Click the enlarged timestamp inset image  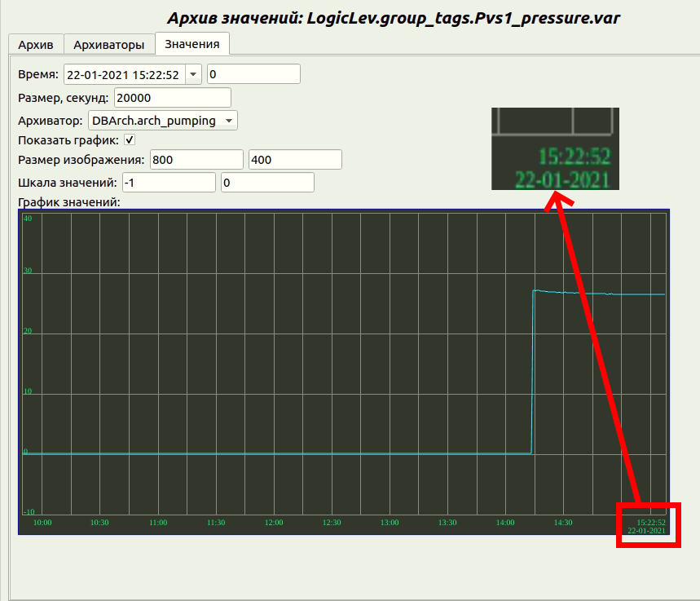(555, 148)
